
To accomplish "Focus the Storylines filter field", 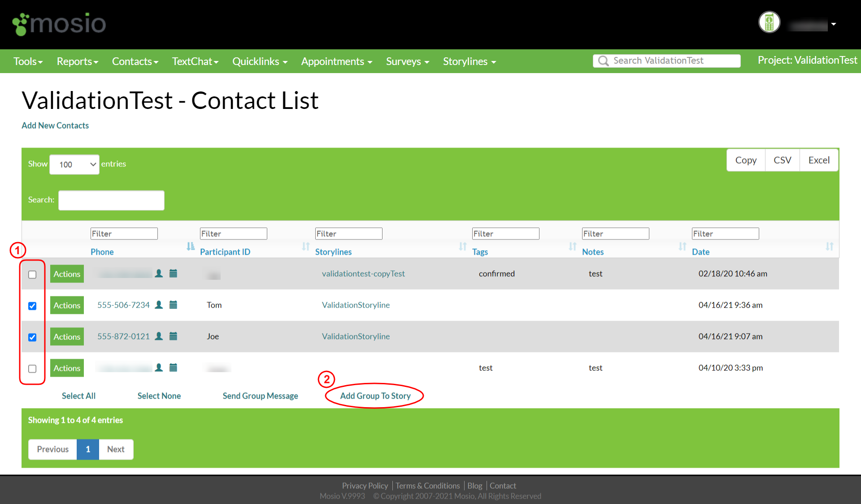I will click(x=349, y=234).
